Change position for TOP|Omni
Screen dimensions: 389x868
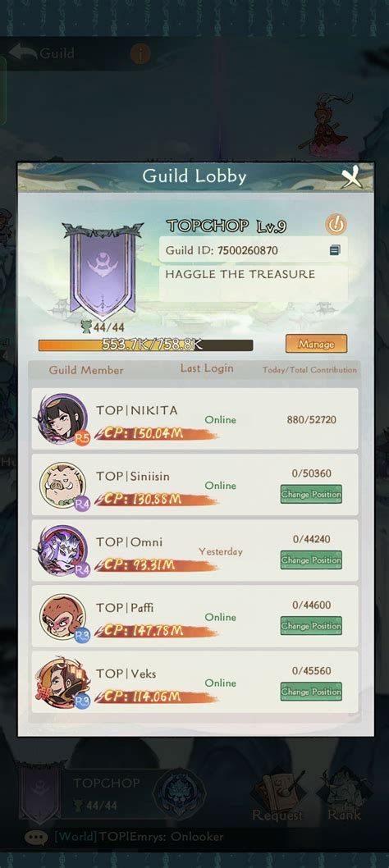point(311,560)
